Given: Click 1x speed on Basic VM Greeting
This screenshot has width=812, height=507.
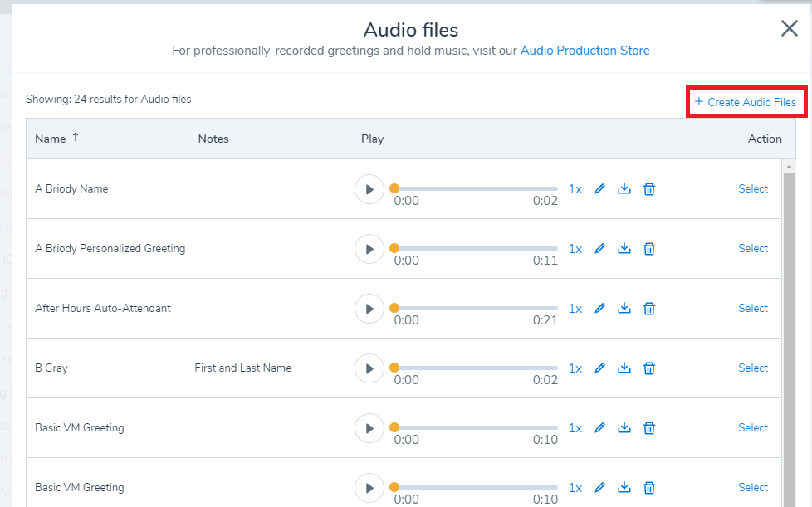Looking at the screenshot, I should tap(575, 427).
